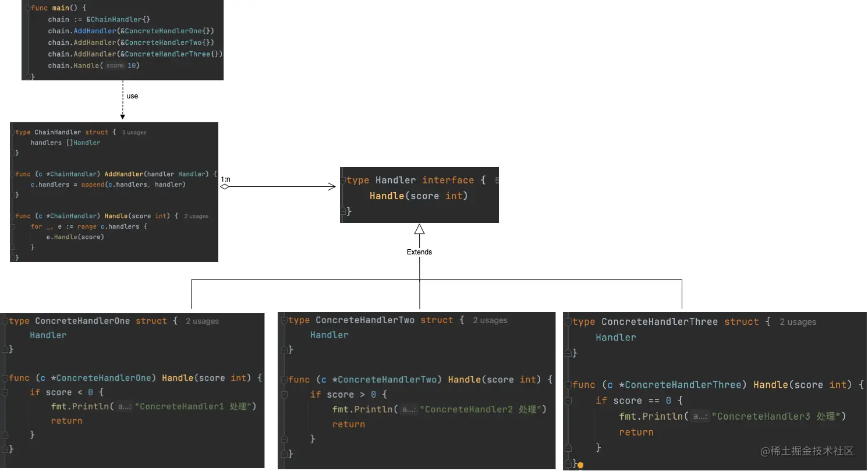Fold the ConcreteHandlerTwo struct gutter marker
Image resolution: width=868 pixels, height=471 pixels.
[x=284, y=320]
